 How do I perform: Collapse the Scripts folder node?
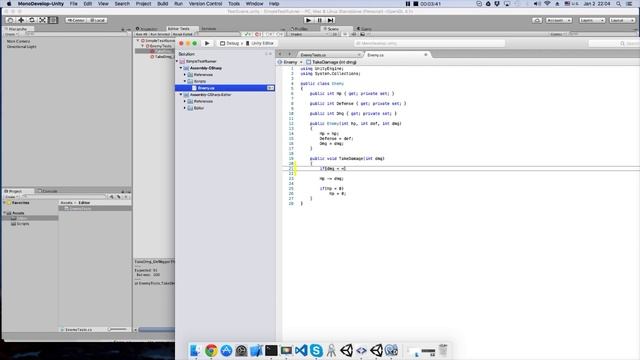(185, 81)
